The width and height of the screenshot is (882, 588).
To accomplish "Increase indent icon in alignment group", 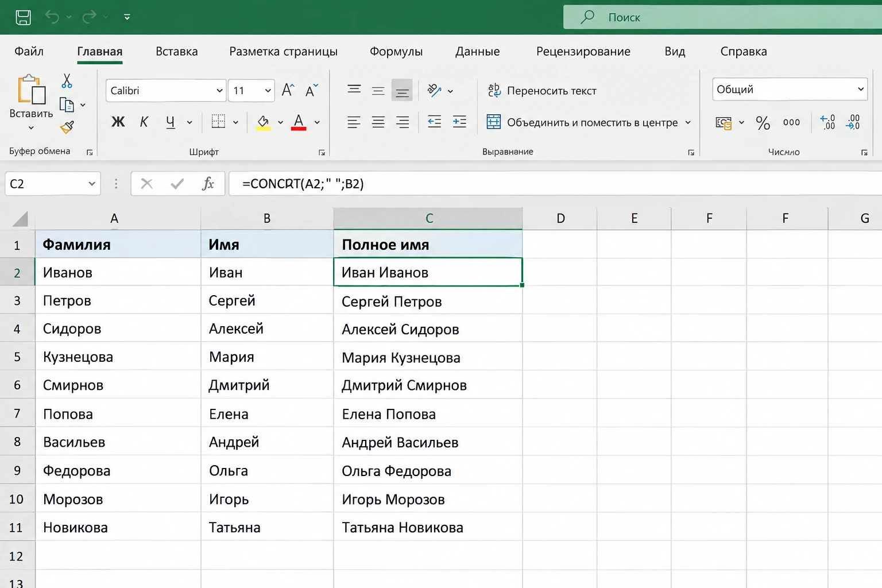I will click(x=459, y=122).
